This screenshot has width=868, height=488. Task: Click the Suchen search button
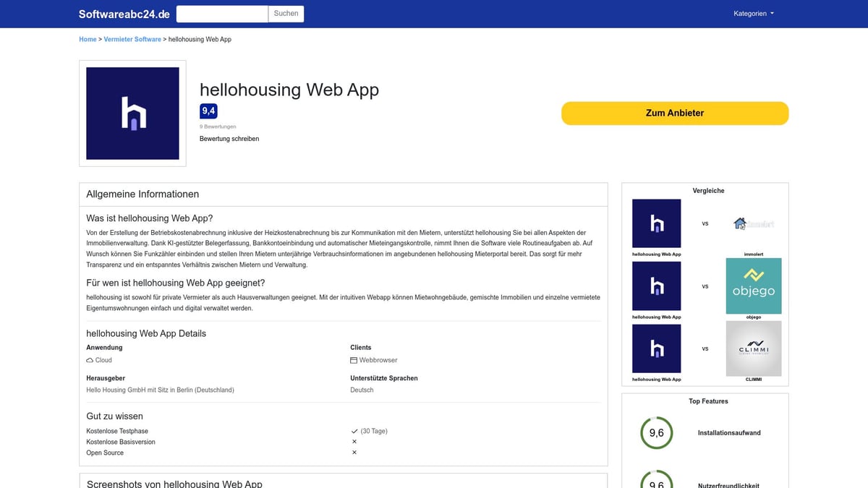tap(286, 13)
